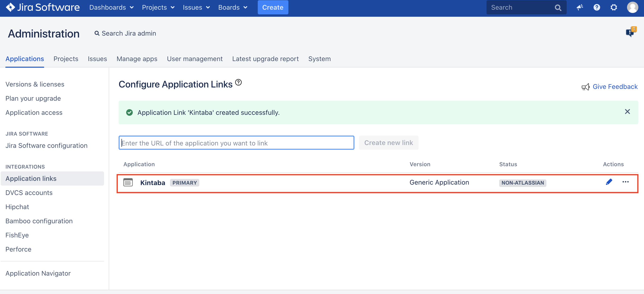
Task: Switch to the User management tab
Action: coord(195,59)
